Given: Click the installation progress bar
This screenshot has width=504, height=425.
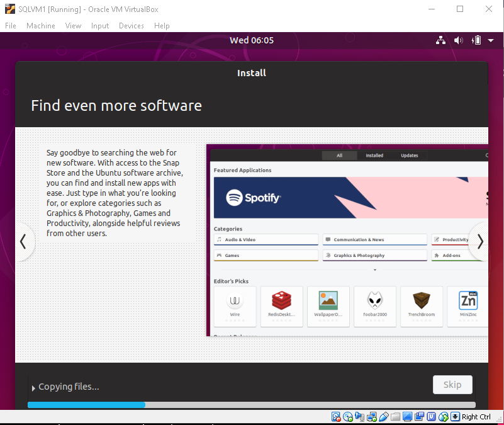Looking at the screenshot, I should pyautogui.click(x=252, y=405).
